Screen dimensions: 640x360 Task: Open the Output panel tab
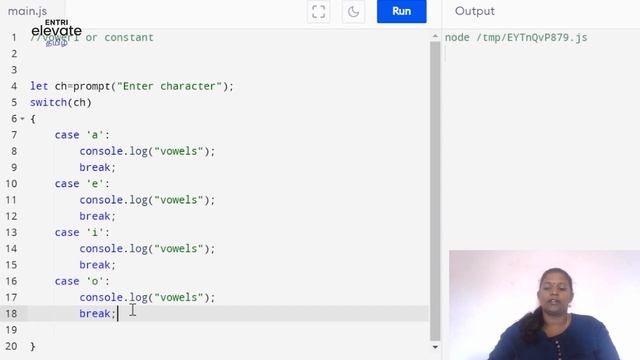click(475, 11)
